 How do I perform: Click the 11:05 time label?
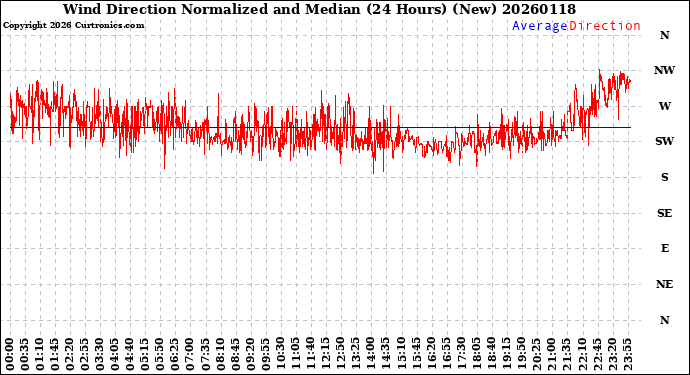[x=295, y=355]
